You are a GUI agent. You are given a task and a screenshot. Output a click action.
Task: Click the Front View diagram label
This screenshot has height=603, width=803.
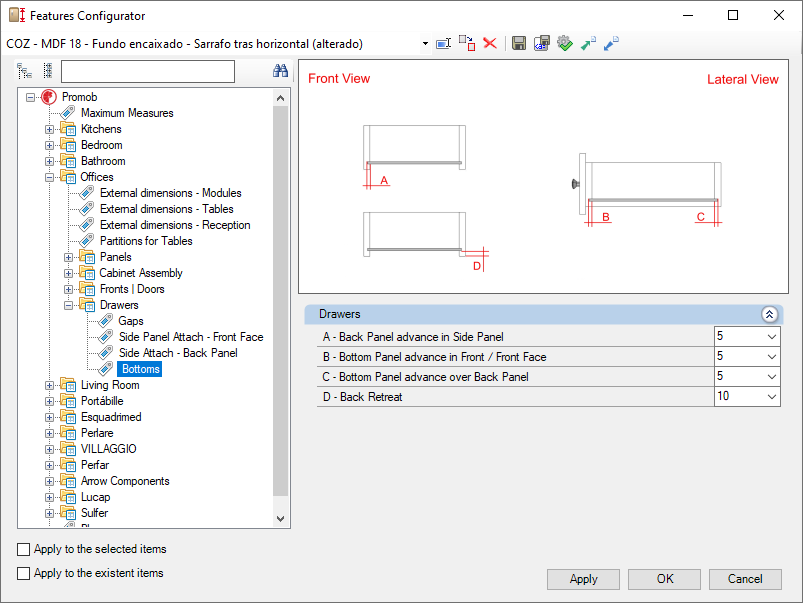click(x=339, y=78)
